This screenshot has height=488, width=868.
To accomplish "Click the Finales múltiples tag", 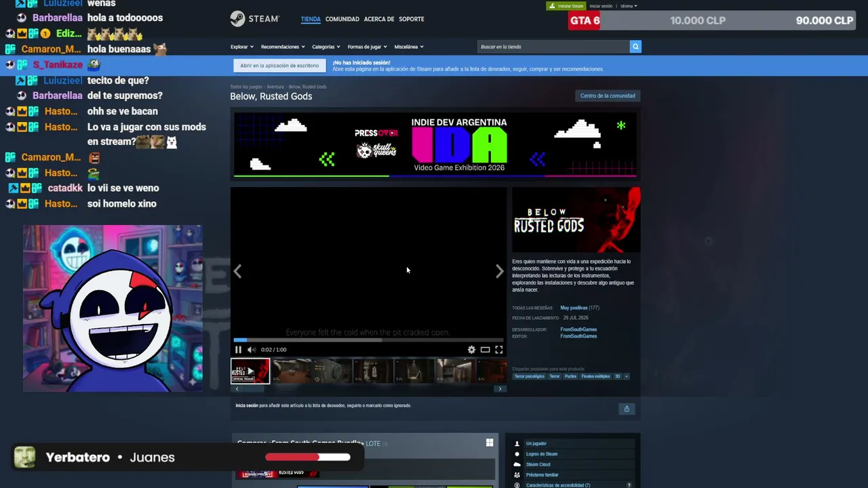I will point(595,376).
